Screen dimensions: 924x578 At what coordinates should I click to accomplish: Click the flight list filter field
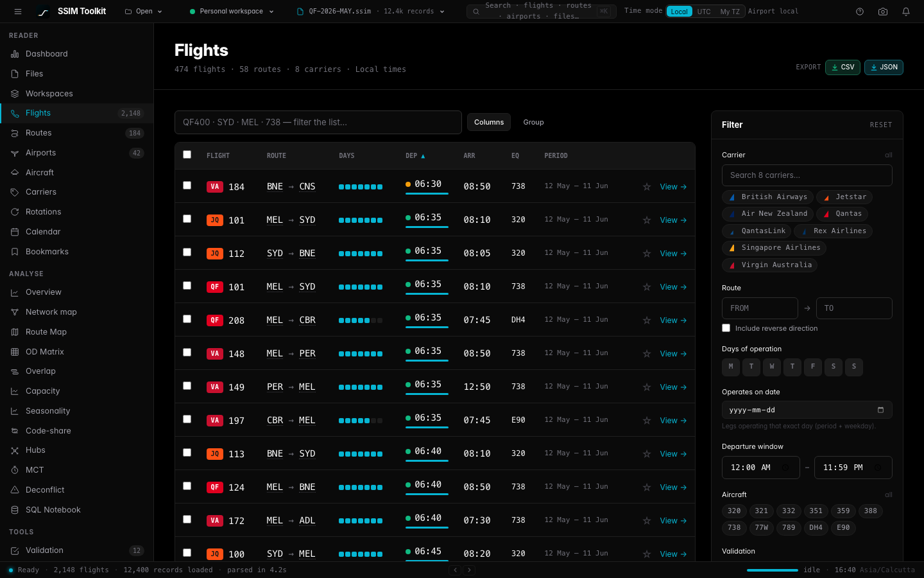[x=318, y=123]
